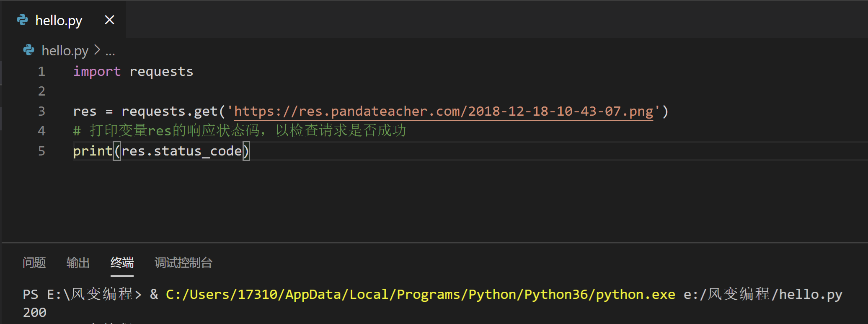Image resolution: width=868 pixels, height=324 pixels.
Task: Click line number 3 in the gutter
Action: 41,111
